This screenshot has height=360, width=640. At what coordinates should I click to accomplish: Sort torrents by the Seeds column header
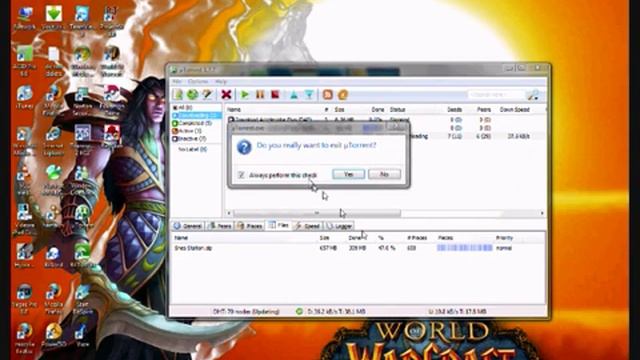click(454, 110)
